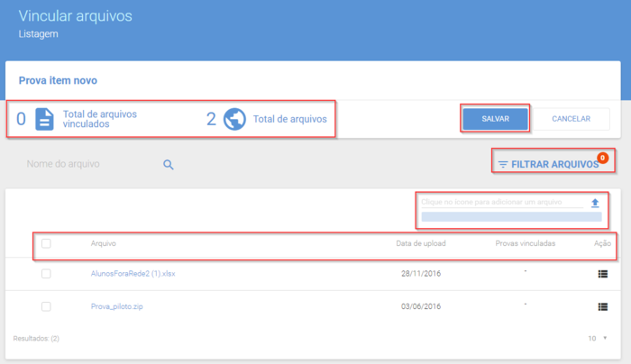Open list action icon for AlunosForaRede2 row
The height and width of the screenshot is (364, 631).
pyautogui.click(x=602, y=274)
